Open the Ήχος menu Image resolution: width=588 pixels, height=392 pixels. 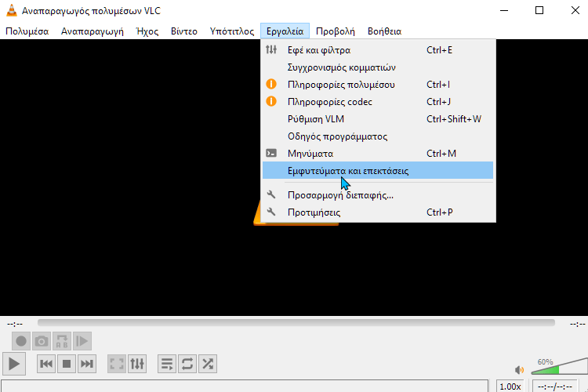pos(147,31)
